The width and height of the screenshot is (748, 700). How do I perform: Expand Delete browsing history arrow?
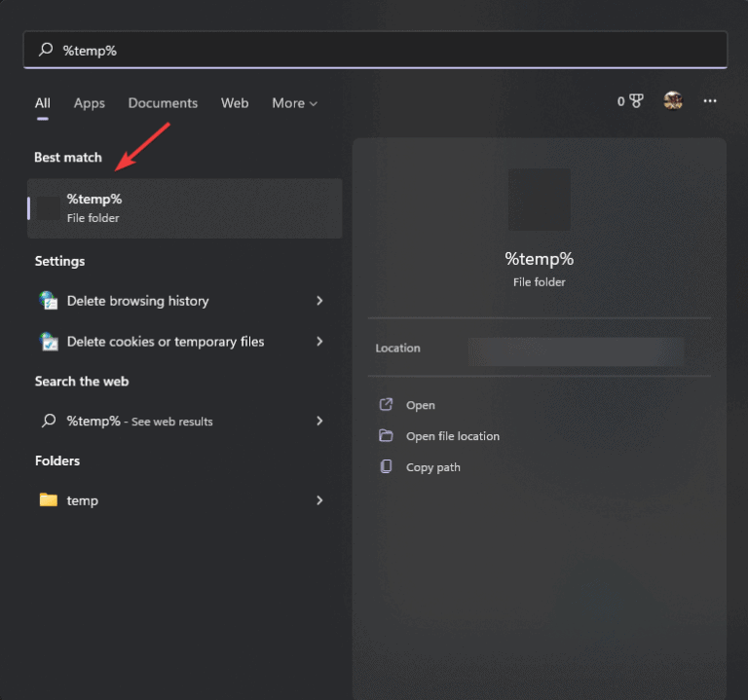319,301
